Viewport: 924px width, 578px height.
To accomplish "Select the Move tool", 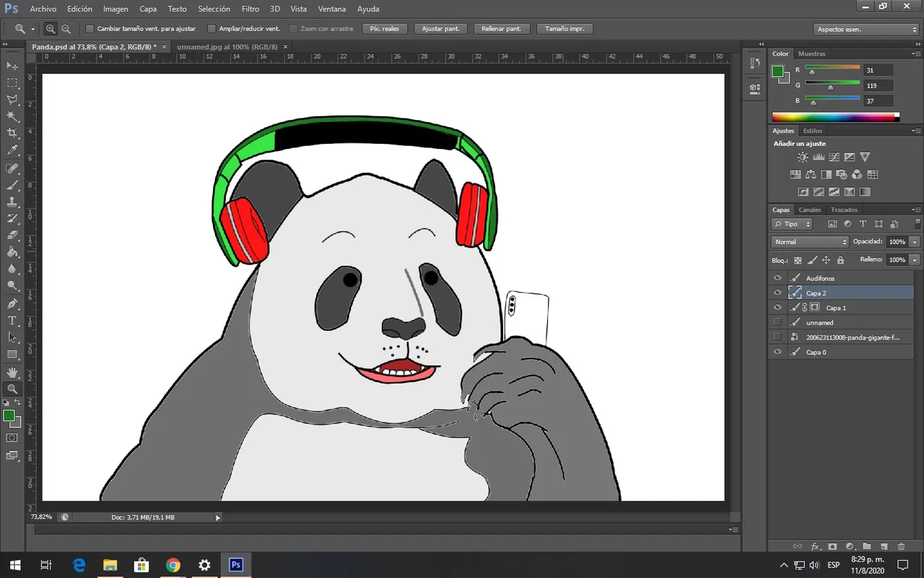I will click(12, 66).
